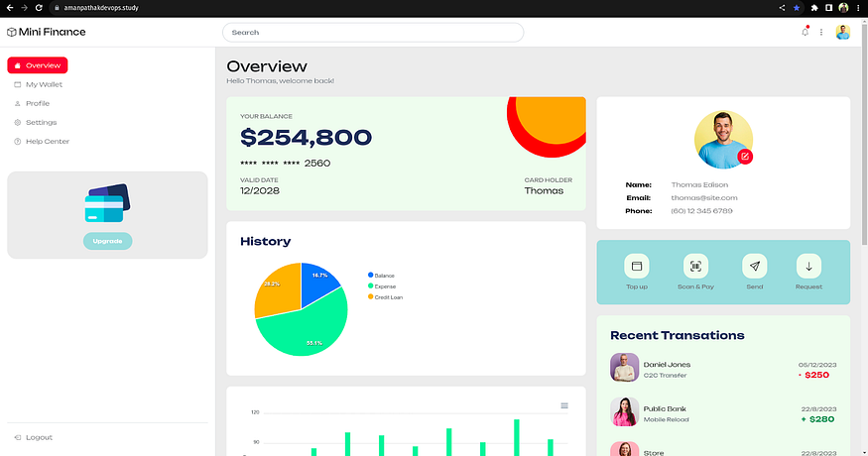Reload the page with refresh icon
Image resolution: width=868 pixels, height=456 pixels.
coord(39,8)
